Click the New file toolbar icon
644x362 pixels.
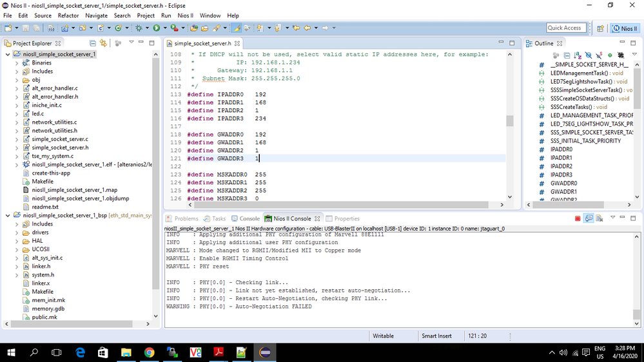[8, 28]
